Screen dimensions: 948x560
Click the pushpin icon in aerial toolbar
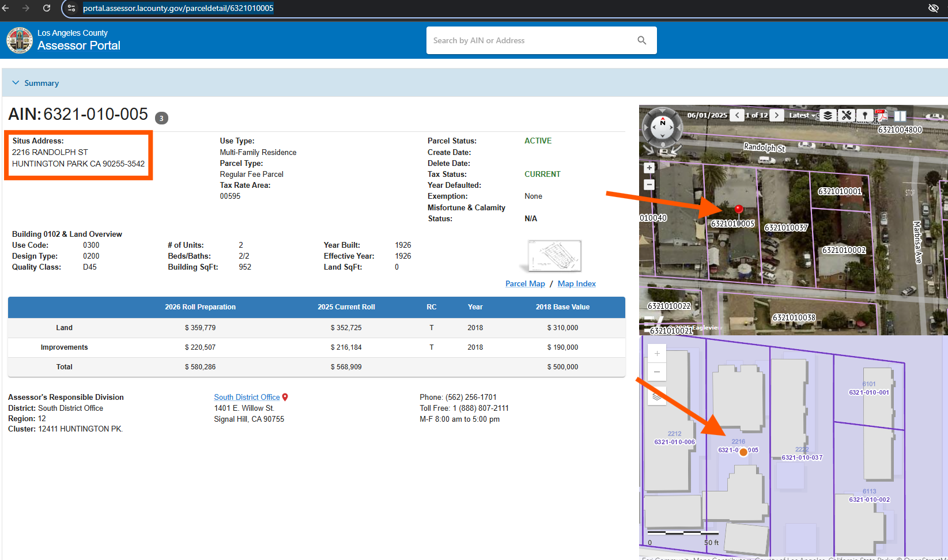point(864,115)
